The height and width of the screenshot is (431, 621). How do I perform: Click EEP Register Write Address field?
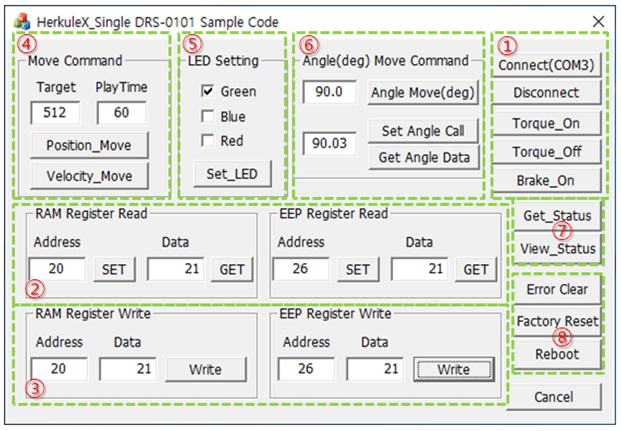tap(306, 369)
